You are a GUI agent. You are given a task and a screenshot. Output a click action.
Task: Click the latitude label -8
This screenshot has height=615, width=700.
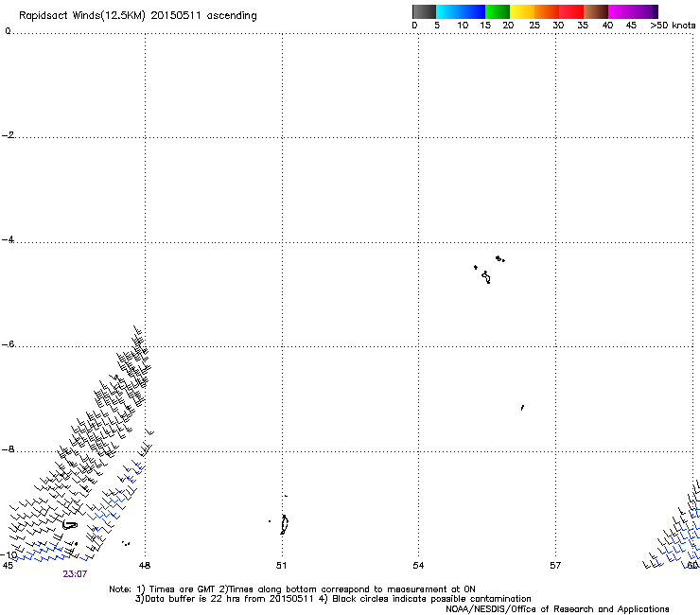click(8, 449)
